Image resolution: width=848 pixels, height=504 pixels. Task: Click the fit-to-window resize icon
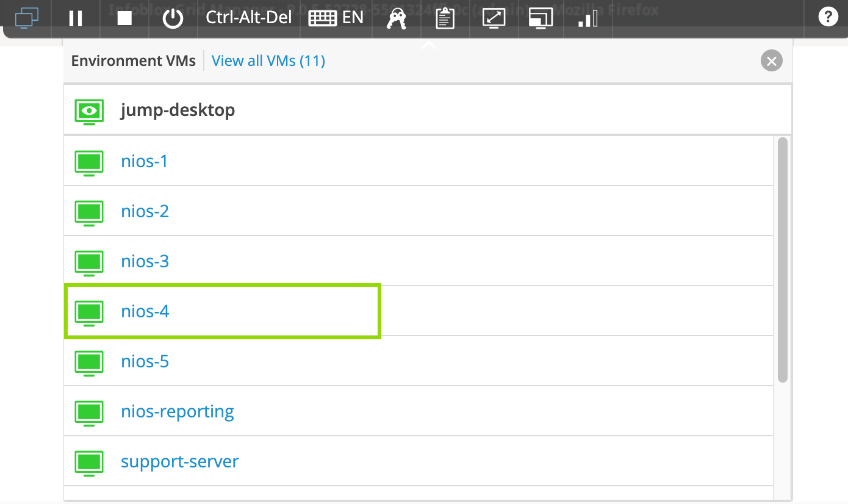pos(494,18)
